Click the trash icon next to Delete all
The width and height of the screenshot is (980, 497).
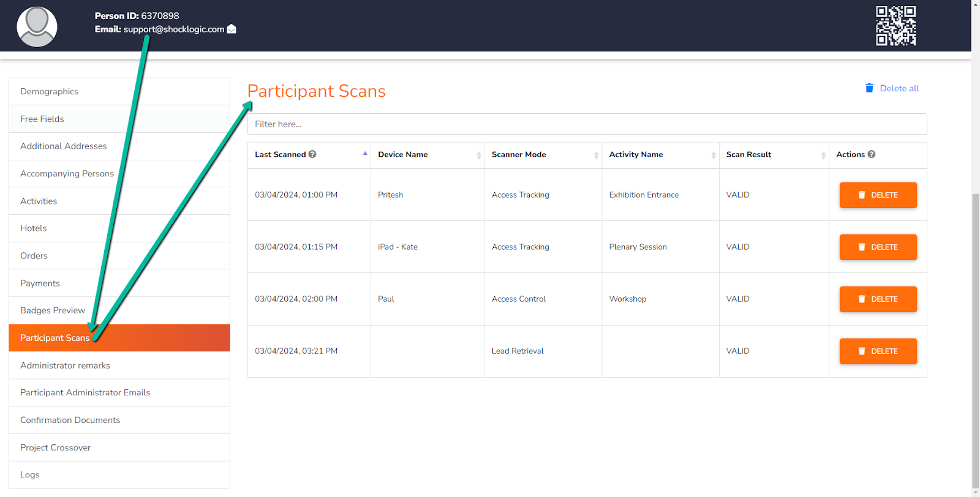click(x=869, y=88)
